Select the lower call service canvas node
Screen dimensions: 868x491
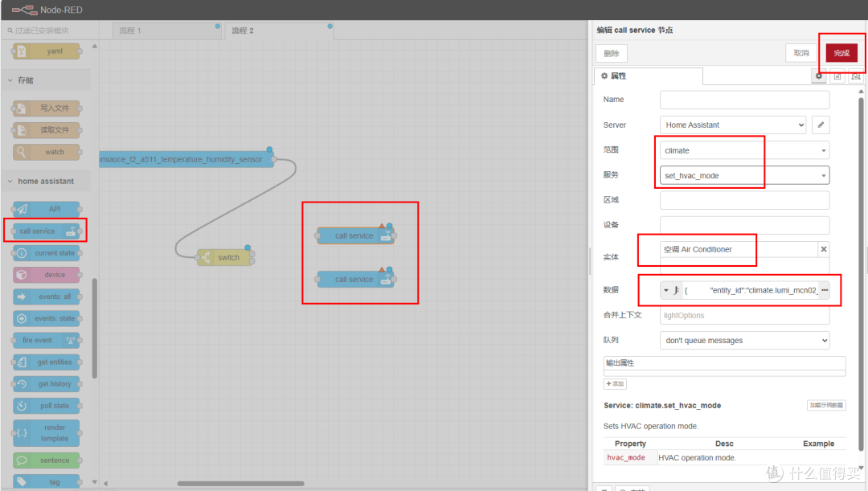pos(355,280)
